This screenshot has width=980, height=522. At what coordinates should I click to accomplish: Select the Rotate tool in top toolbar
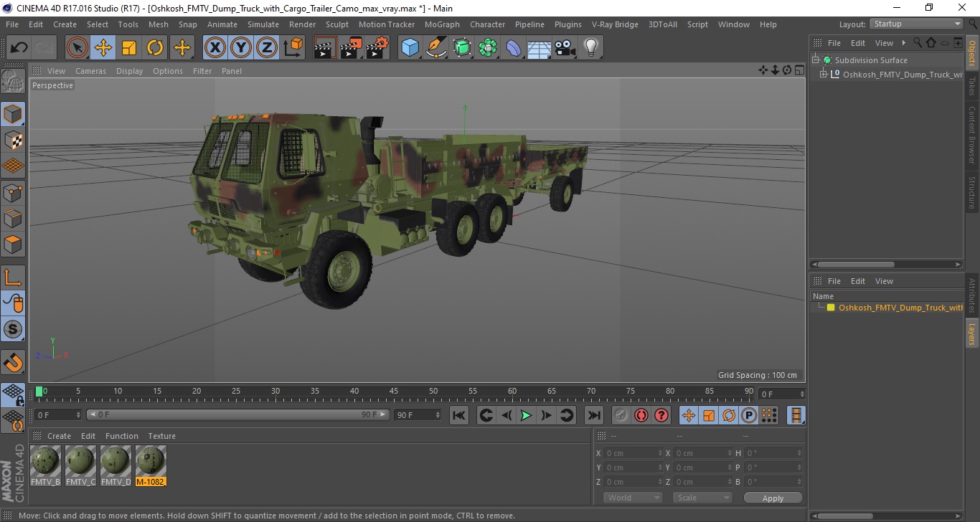click(155, 48)
